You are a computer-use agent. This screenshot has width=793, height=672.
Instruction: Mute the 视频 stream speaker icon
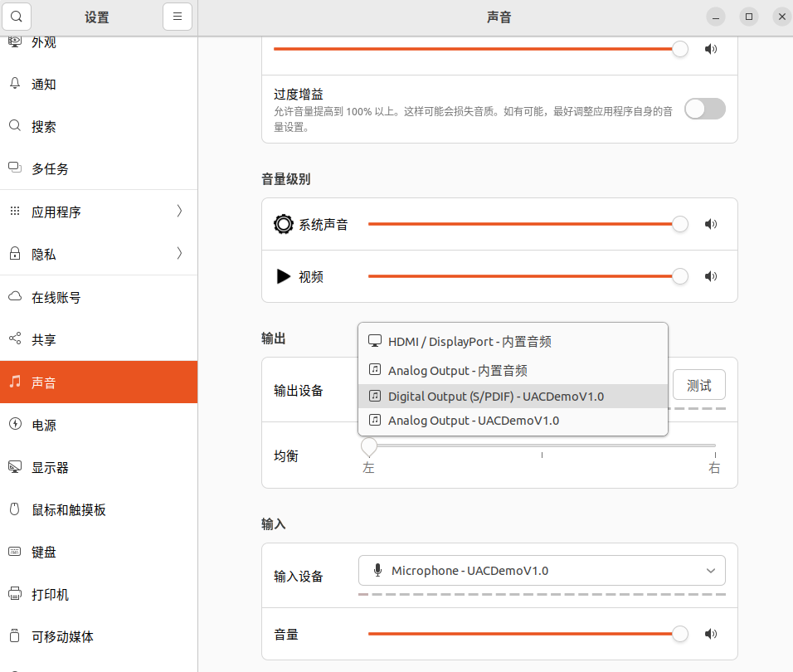(x=711, y=276)
